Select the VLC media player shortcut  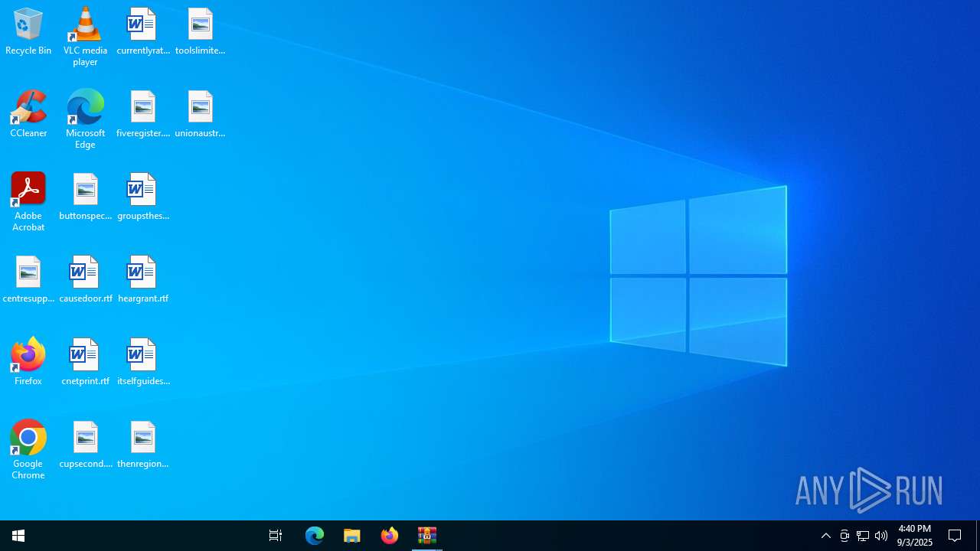[x=85, y=37]
